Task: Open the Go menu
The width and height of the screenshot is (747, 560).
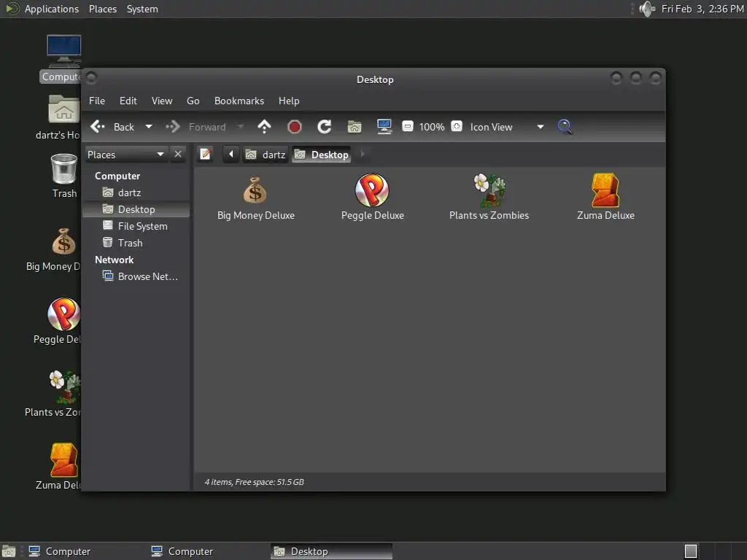Action: coord(193,101)
